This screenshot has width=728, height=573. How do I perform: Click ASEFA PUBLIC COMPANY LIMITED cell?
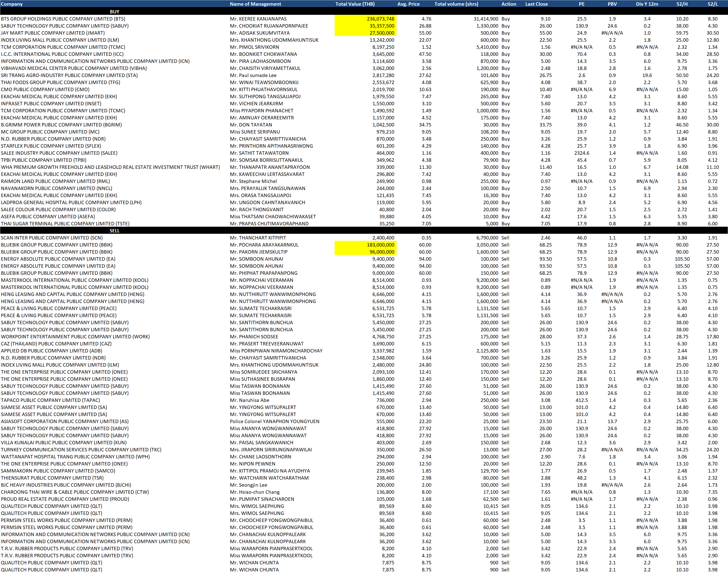[x=48, y=216]
